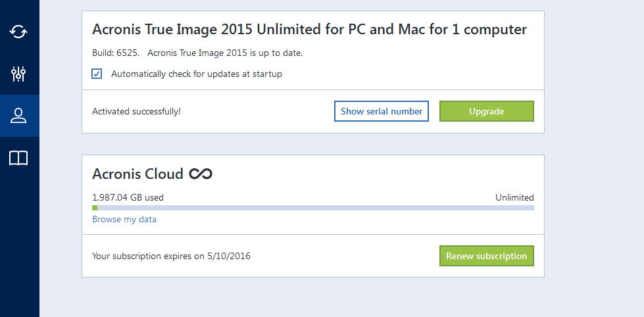The image size is (644, 317).
Task: Open the Backup section via circular arrows icon
Action: 18,32
